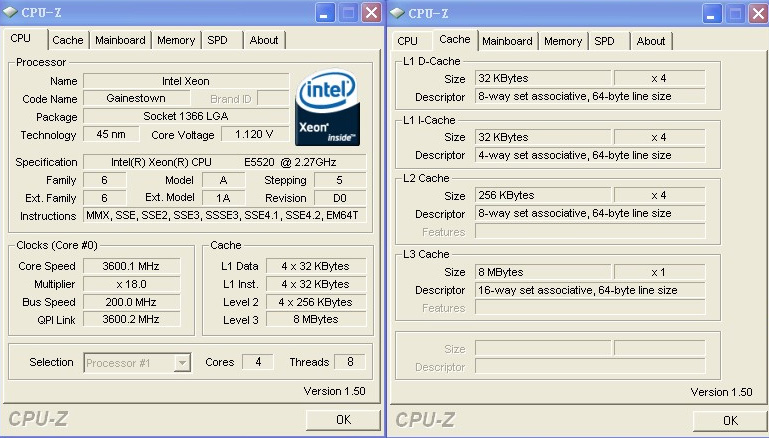This screenshot has height=438, width=769.
Task: Click the Intel Xeon inside logo
Action: tap(328, 107)
